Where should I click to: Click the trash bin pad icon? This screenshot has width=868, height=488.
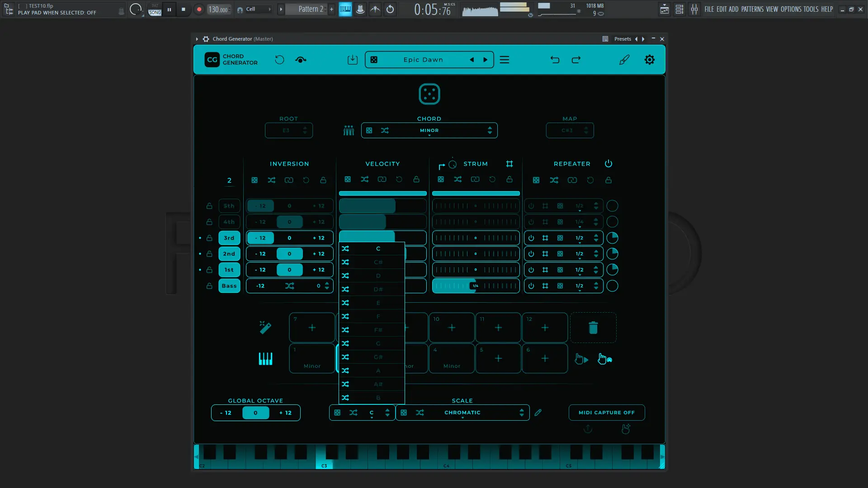tap(593, 328)
